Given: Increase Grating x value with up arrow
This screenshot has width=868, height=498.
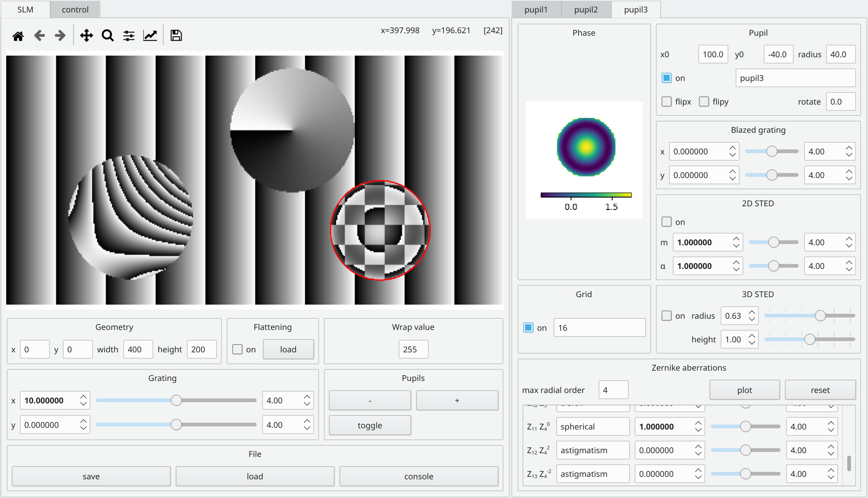Looking at the screenshot, I should click(x=83, y=397).
